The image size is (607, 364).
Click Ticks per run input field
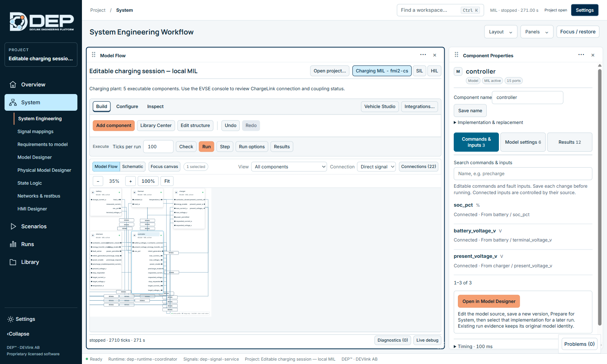tap(158, 147)
